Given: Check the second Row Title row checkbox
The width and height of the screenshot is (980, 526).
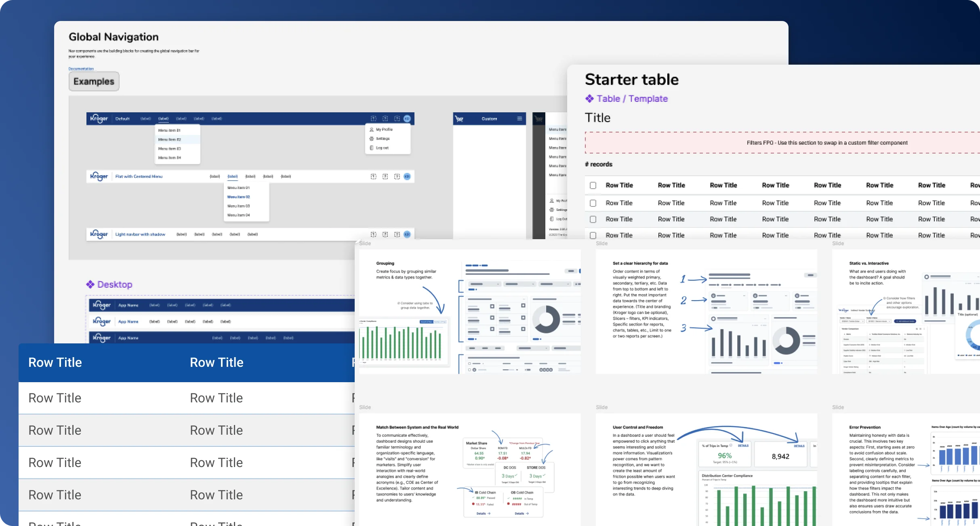Looking at the screenshot, I should click(593, 219).
